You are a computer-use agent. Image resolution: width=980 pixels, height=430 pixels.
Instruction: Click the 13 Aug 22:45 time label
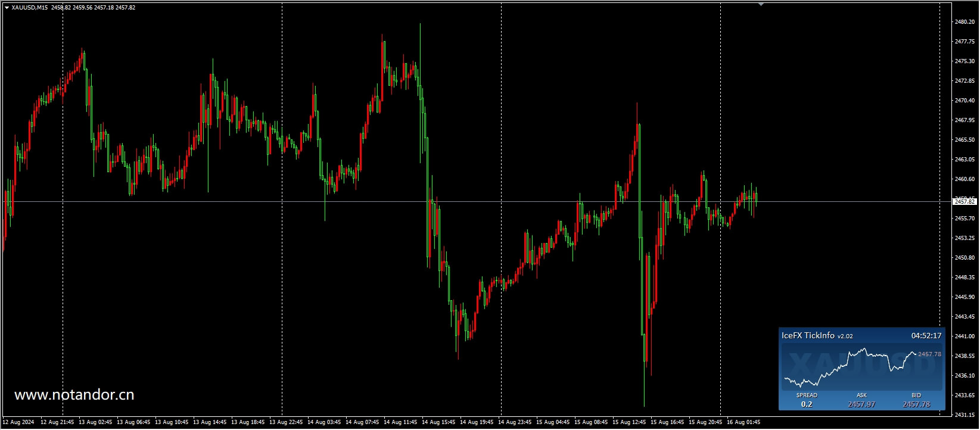tap(286, 423)
